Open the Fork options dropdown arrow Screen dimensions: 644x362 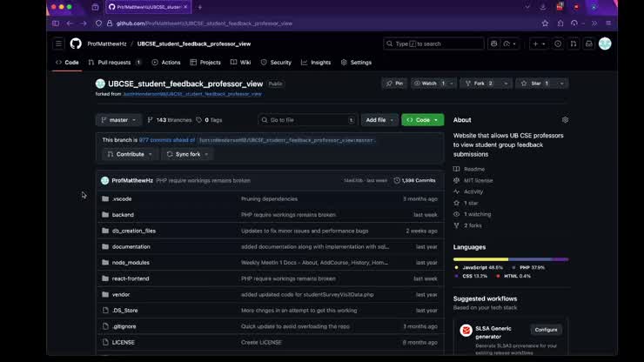(x=506, y=84)
